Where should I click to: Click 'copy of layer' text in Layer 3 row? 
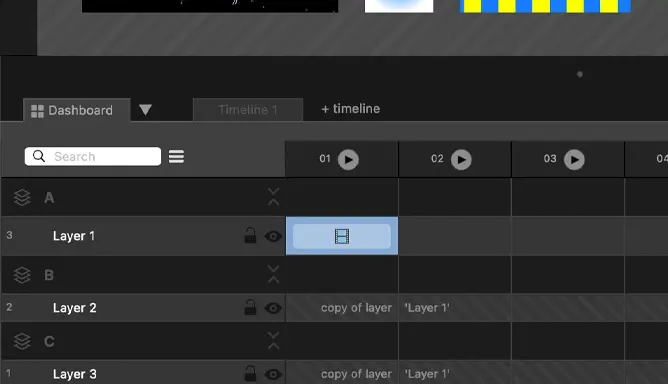356,374
